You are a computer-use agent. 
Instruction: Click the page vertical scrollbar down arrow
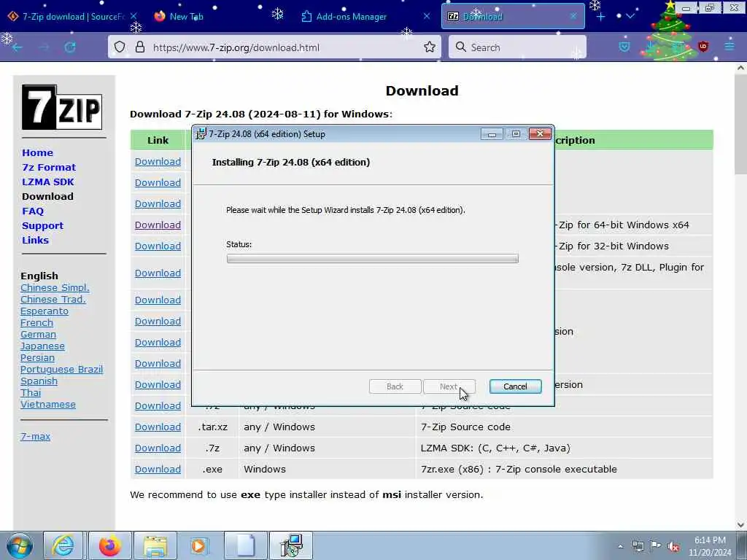pyautogui.click(x=740, y=525)
